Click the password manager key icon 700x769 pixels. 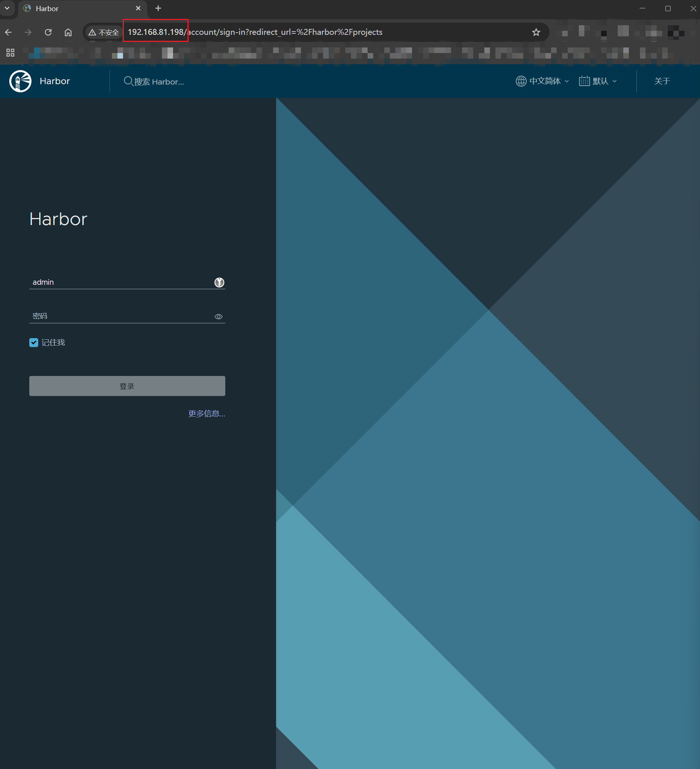coord(219,282)
